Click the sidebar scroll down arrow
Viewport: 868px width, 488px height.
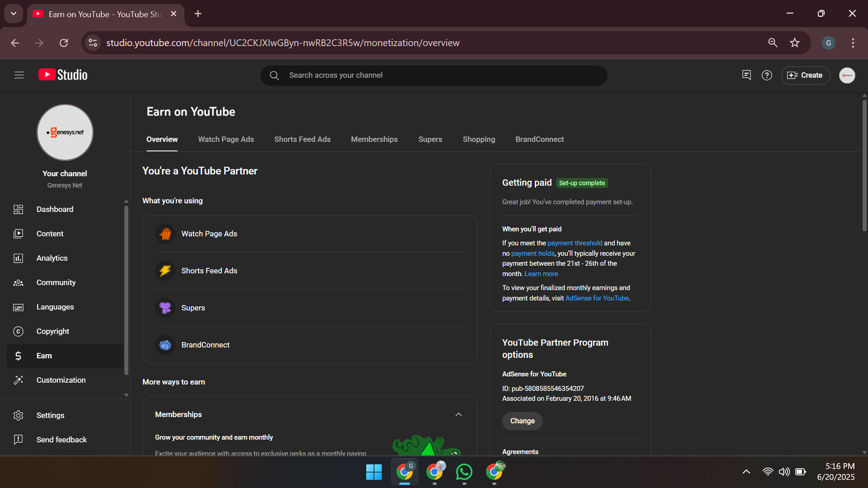click(126, 395)
